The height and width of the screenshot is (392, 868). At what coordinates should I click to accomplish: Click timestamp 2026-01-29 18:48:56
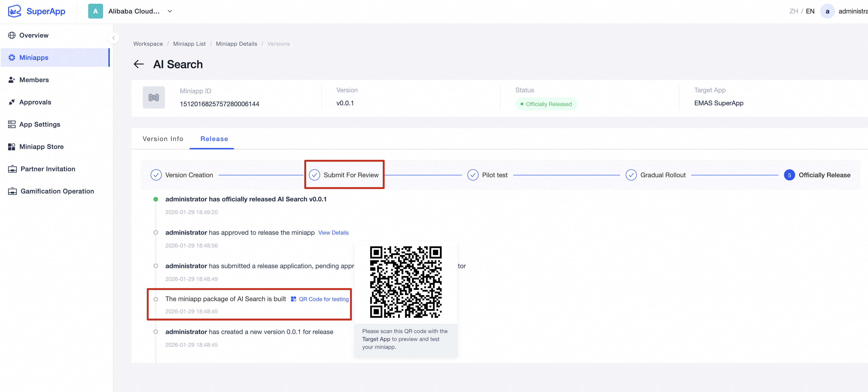(191, 245)
